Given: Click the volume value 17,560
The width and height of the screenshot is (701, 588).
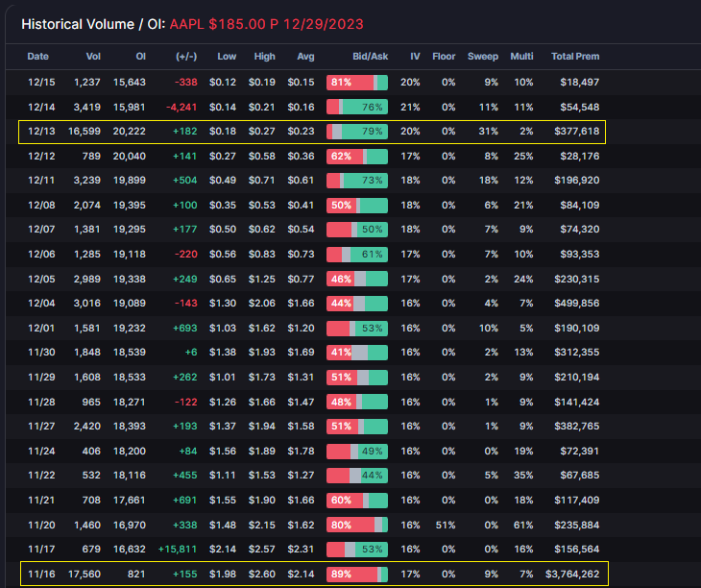Looking at the screenshot, I should [85, 575].
